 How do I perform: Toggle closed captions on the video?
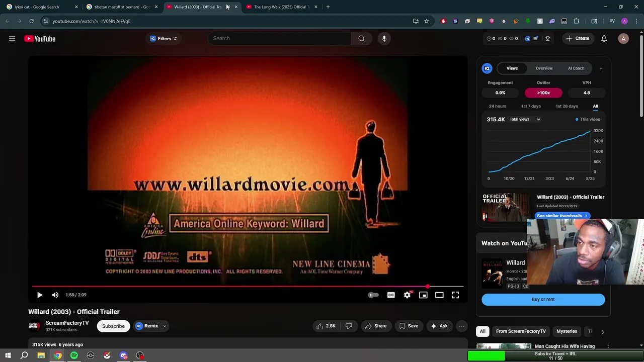click(x=391, y=295)
